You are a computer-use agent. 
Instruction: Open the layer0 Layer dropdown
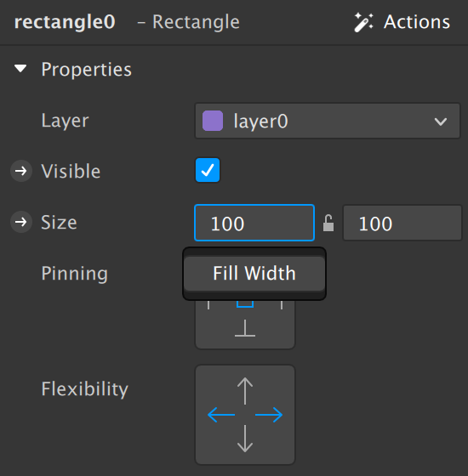[328, 121]
